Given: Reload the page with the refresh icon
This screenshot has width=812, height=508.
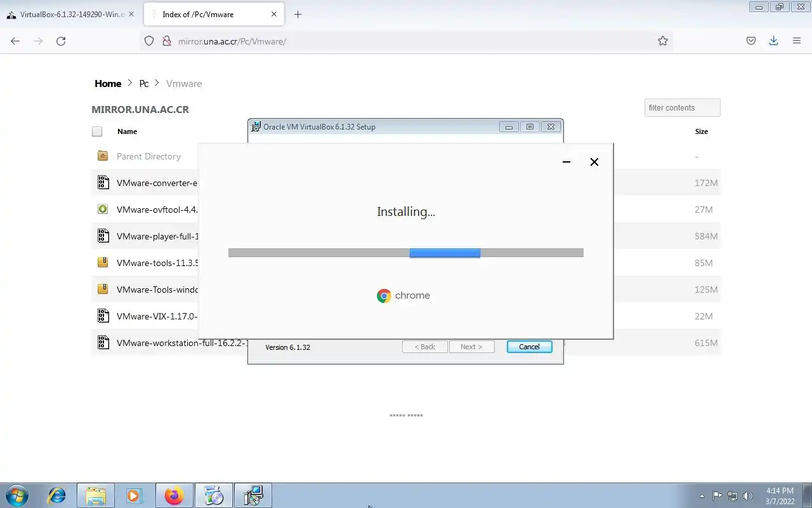Looking at the screenshot, I should pos(61,41).
